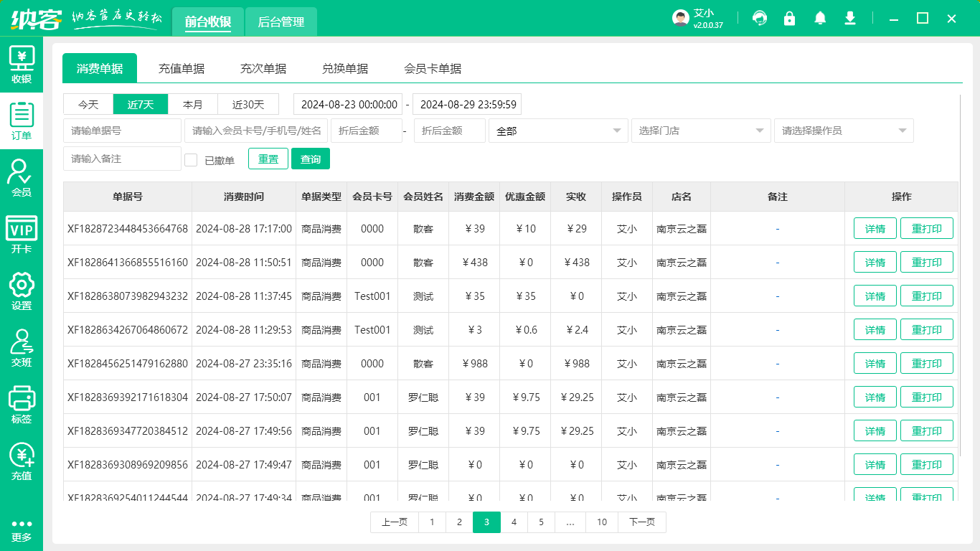Image resolution: width=980 pixels, height=551 pixels.
Task: Click the 请输单据号 input field
Action: [122, 131]
